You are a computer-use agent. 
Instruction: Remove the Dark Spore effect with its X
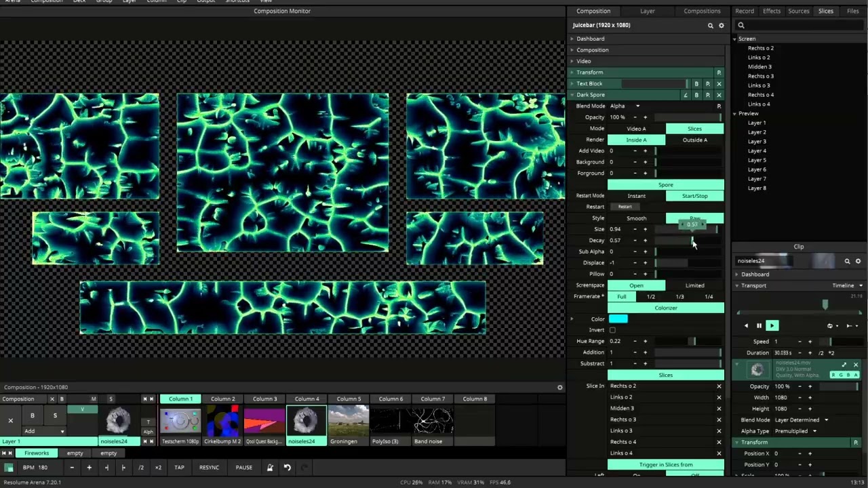click(719, 95)
